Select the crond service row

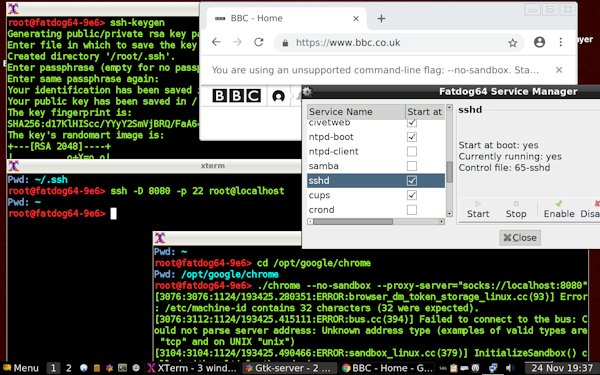coord(376,209)
